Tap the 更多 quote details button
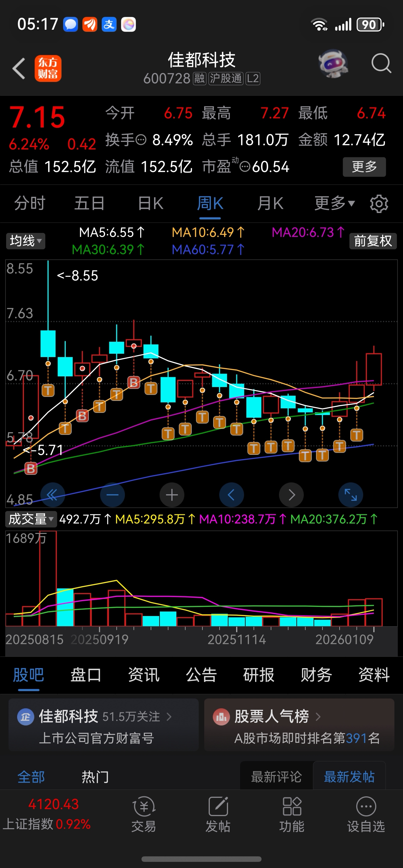The width and height of the screenshot is (403, 868). (x=364, y=167)
